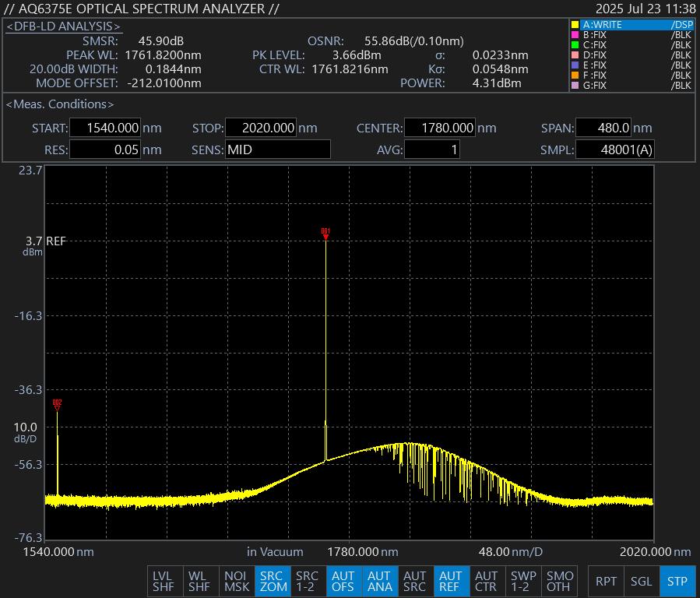Viewport: 700px width, 598px height.
Task: Toggle AUT OFS auto offset
Action: (343, 581)
